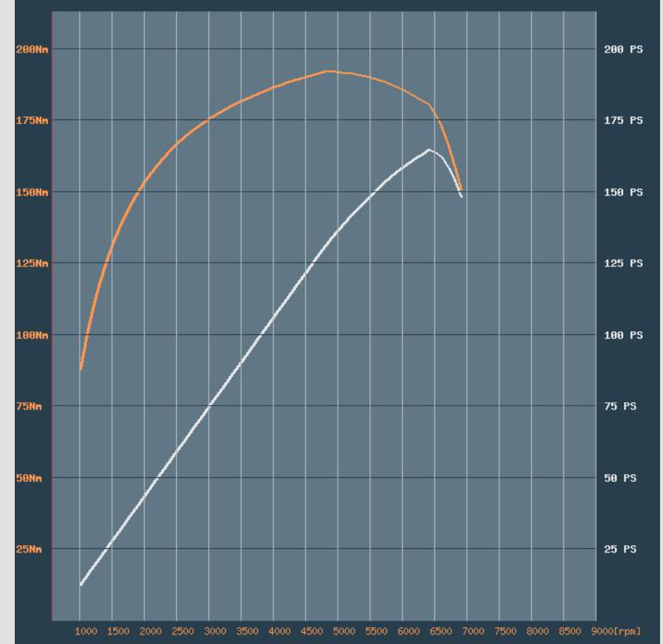Screen dimensions: 663x644
Task: Click the 3500 rpm axis label
Action: pos(247,631)
